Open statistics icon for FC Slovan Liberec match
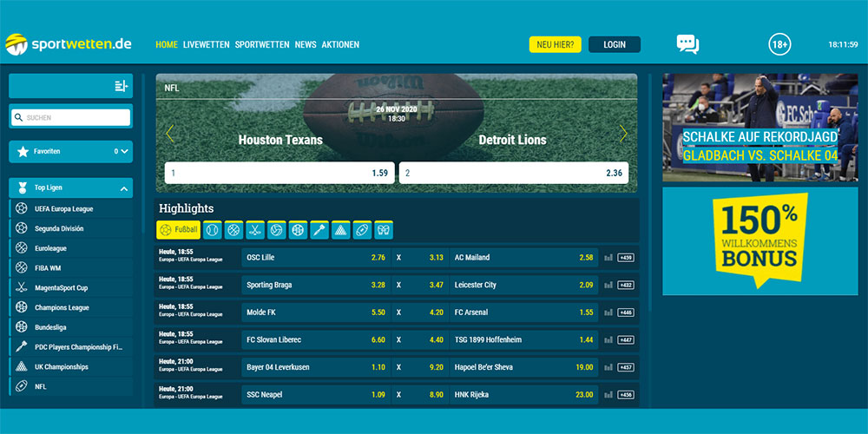 click(608, 340)
